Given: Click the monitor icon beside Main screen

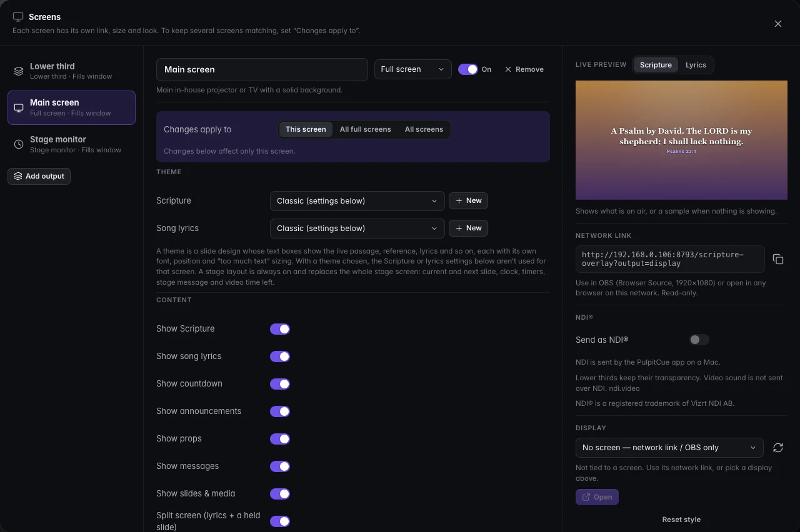Looking at the screenshot, I should [x=19, y=108].
